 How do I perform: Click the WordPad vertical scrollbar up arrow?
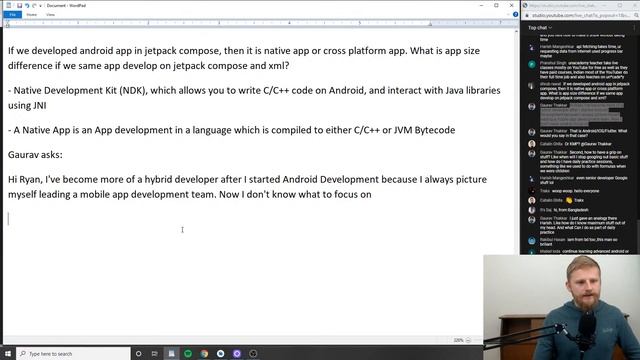[517, 31]
